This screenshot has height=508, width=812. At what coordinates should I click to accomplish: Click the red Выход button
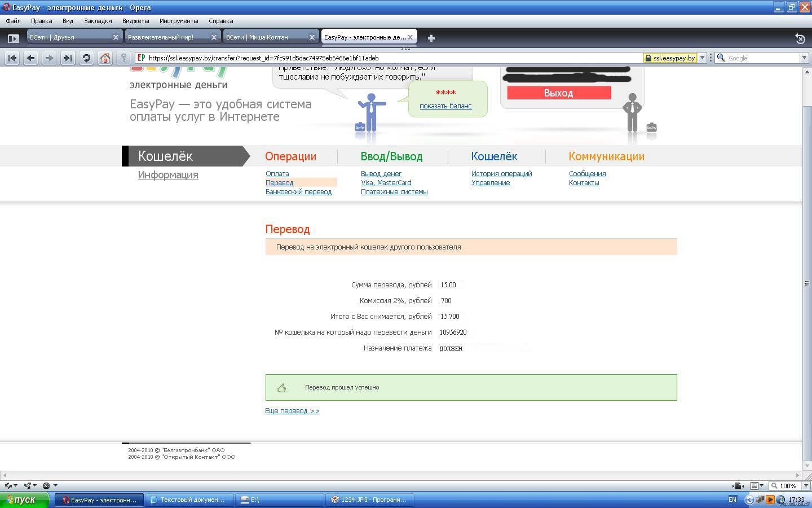point(558,93)
